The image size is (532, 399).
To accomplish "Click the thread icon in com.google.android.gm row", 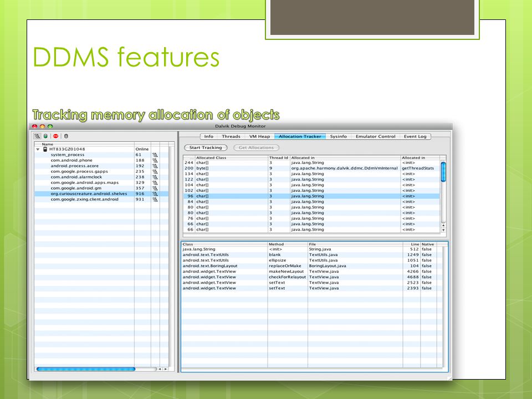I will [x=155, y=188].
